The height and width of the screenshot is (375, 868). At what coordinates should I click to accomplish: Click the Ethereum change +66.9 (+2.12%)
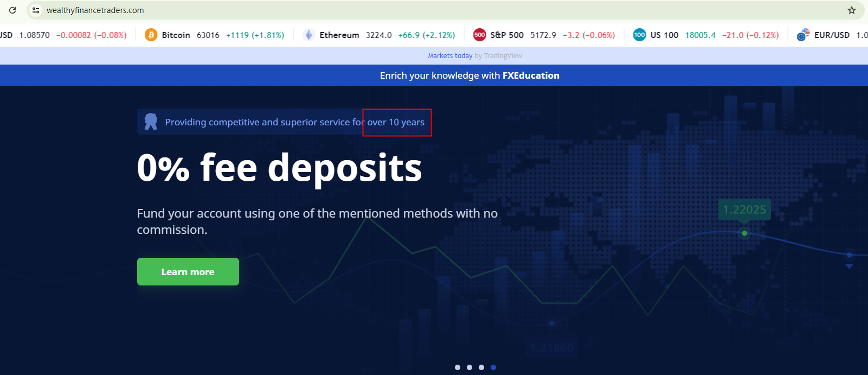pyautogui.click(x=427, y=35)
